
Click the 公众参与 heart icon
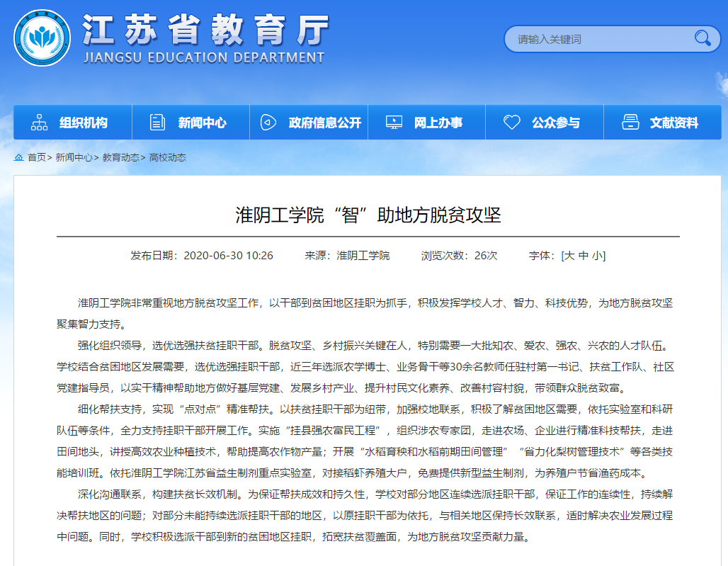(x=511, y=123)
